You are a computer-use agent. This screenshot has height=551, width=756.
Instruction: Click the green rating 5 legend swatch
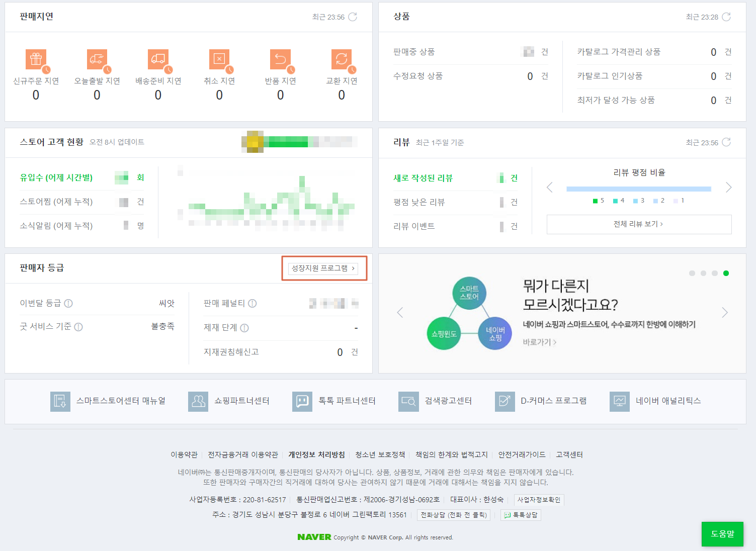click(596, 201)
